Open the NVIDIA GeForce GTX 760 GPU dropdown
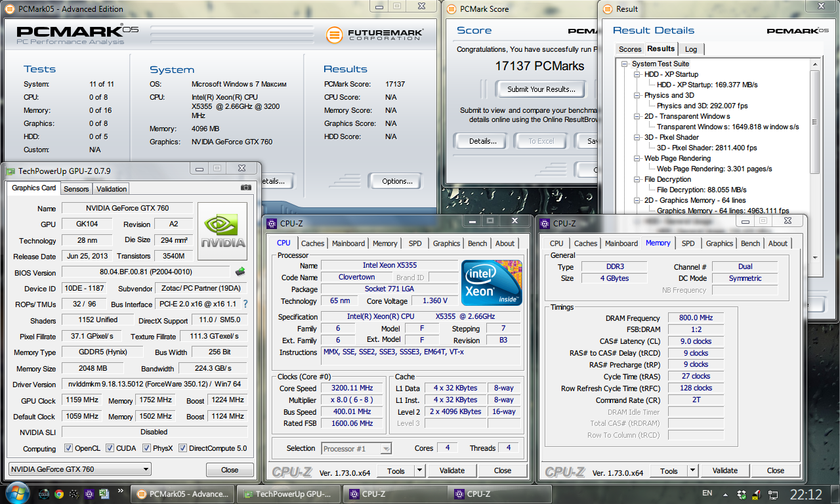The width and height of the screenshot is (840, 504). 79,469
